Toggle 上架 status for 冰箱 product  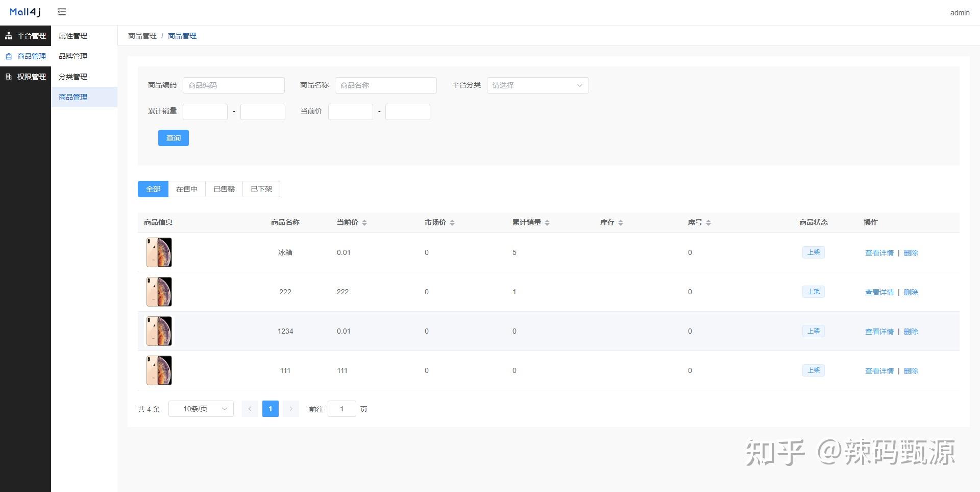coord(813,252)
